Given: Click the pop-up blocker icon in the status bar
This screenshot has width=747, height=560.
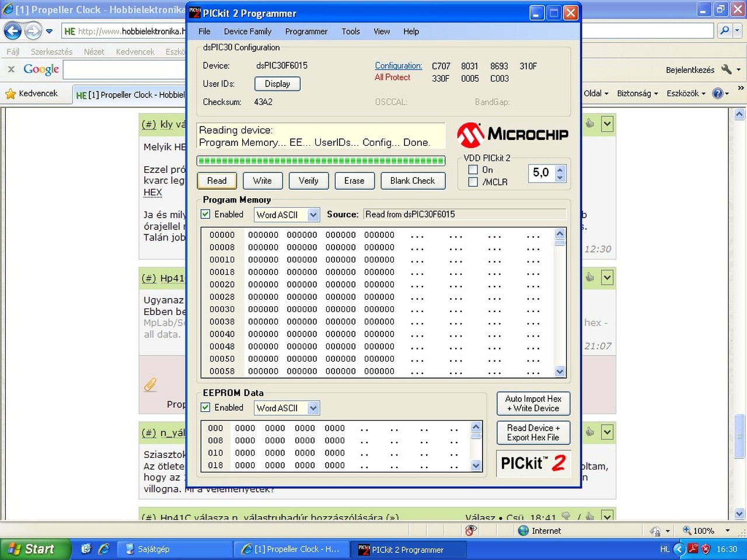Looking at the screenshot, I should [x=471, y=530].
